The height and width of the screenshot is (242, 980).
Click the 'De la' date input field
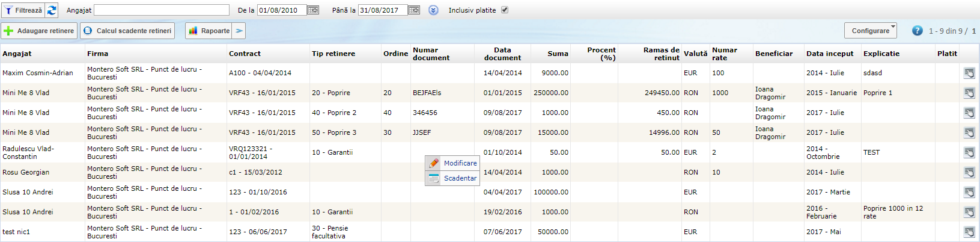[281, 10]
